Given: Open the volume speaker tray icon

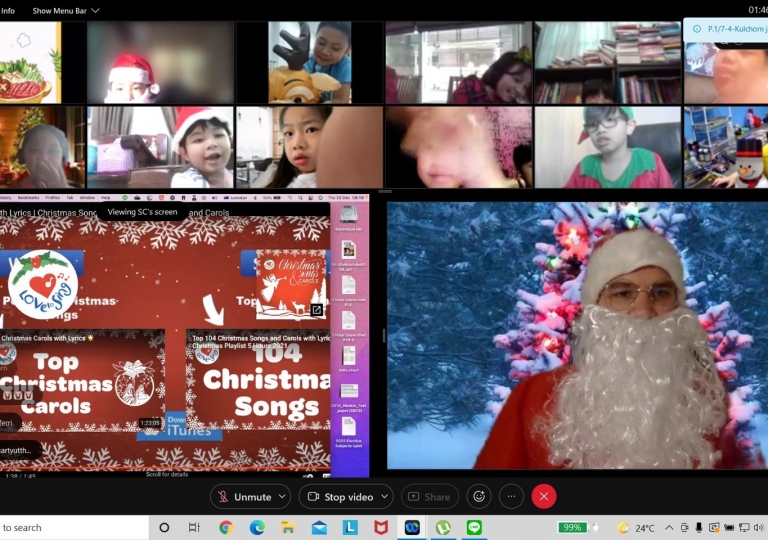Looking at the screenshot, I should 759,528.
